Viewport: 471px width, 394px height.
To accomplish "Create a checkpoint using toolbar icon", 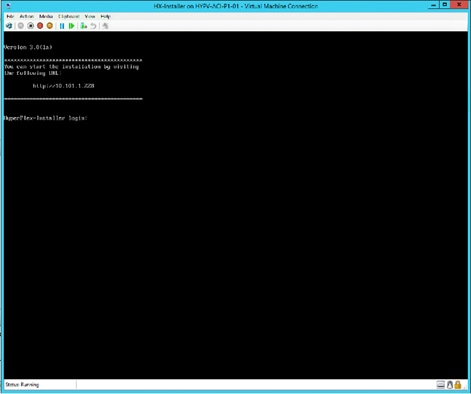I will [84, 26].
